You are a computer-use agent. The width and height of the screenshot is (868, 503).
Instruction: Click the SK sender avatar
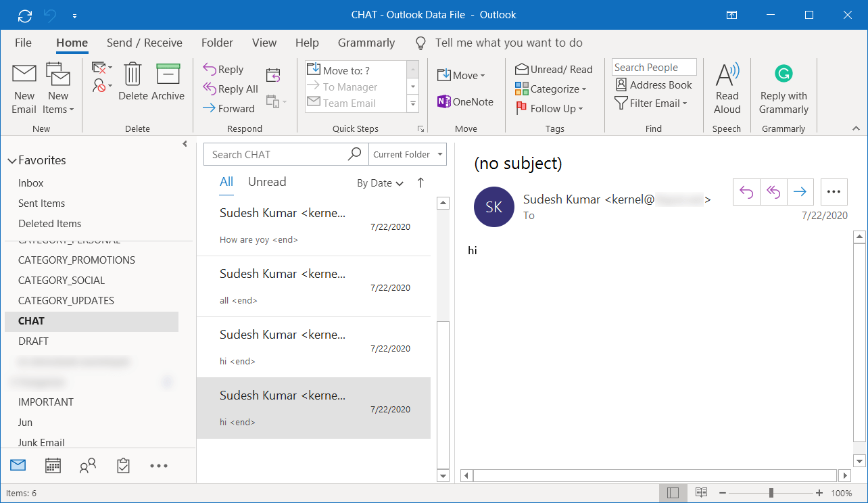click(494, 207)
